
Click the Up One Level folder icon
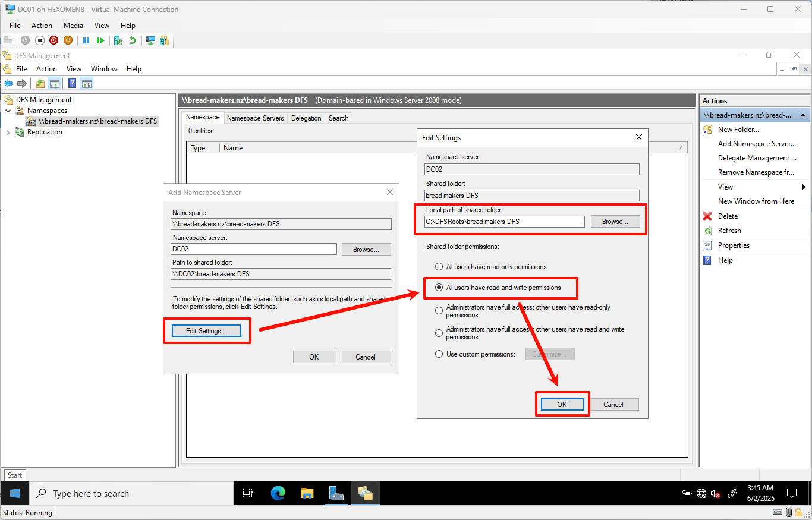click(x=40, y=83)
